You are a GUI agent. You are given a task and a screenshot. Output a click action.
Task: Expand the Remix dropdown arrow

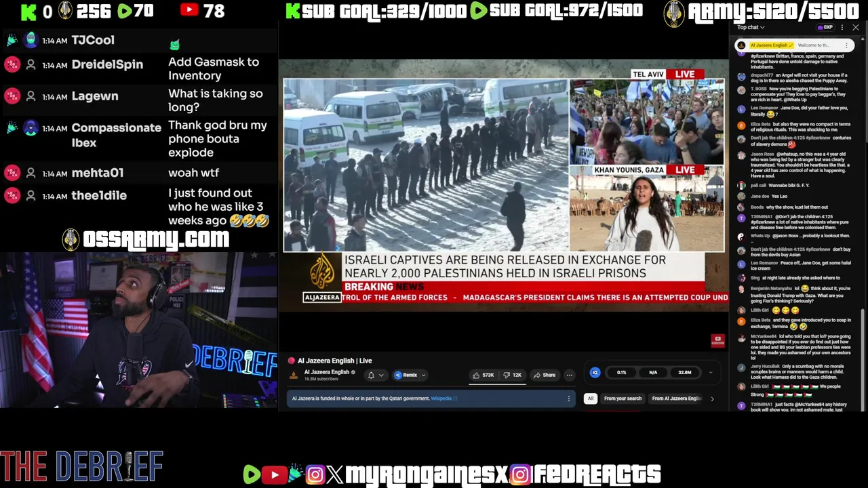click(424, 375)
